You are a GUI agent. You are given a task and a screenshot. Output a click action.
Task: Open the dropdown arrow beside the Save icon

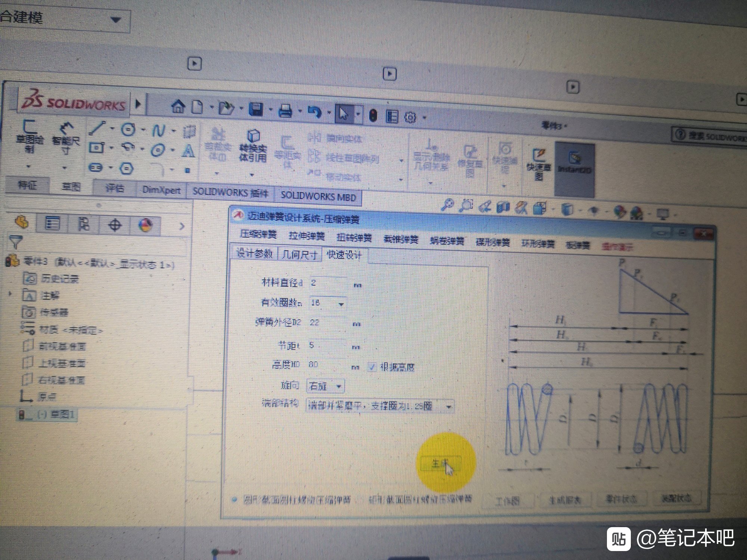click(271, 110)
